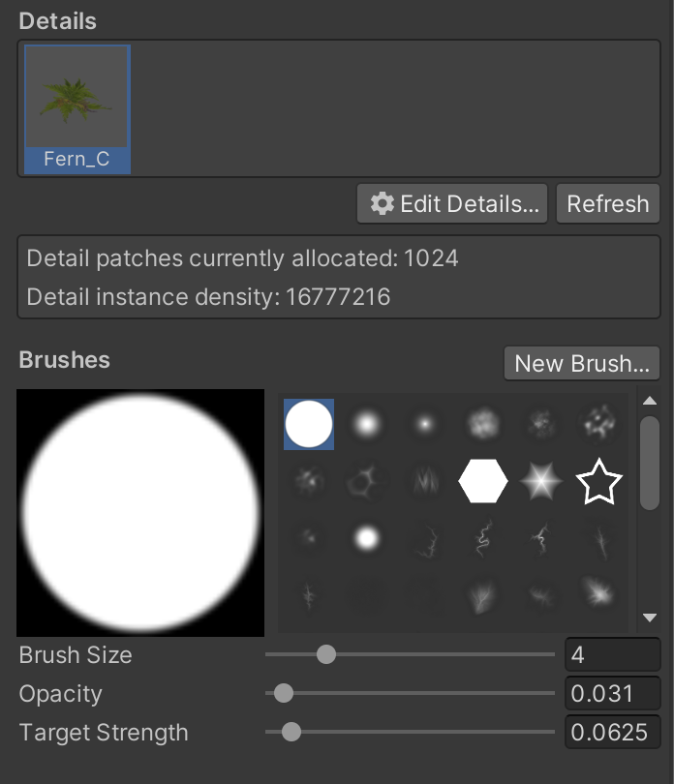Open the Edit Details menu
Screen dimensions: 674x784
453,204
